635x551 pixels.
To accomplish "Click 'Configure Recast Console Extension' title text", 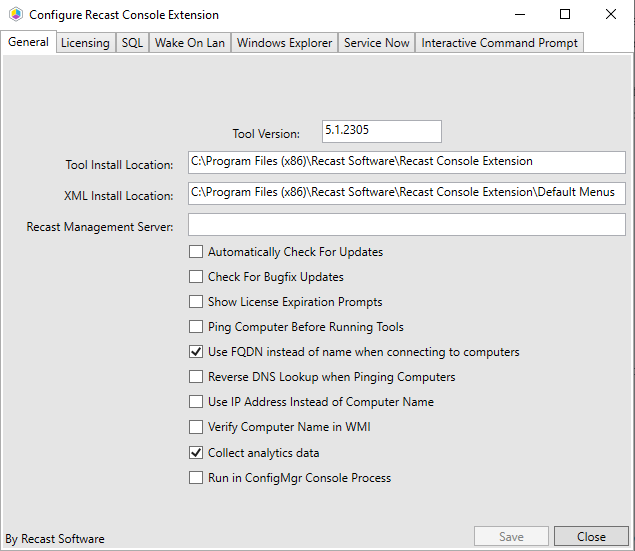I will 124,15.
